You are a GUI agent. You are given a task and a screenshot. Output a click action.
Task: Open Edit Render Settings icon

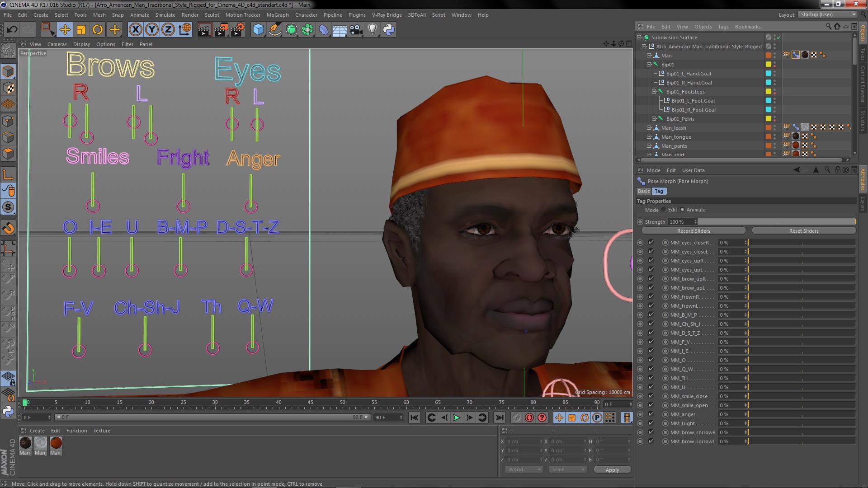(237, 30)
